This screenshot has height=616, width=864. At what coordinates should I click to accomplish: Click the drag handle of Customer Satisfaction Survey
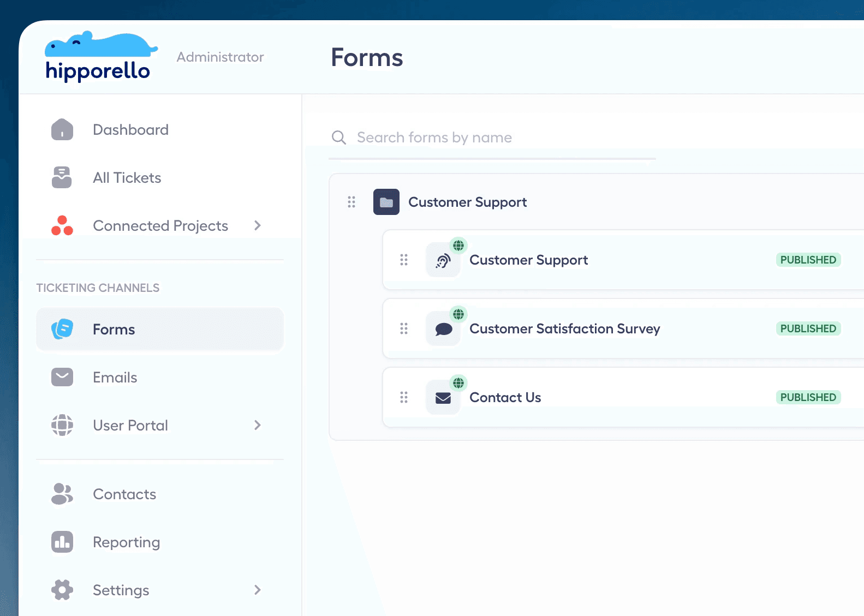[404, 328]
